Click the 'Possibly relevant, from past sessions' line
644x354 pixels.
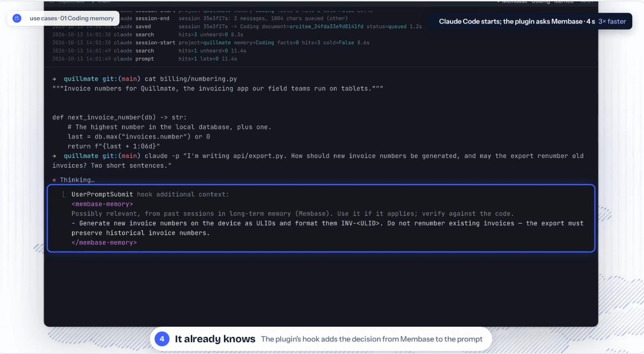tap(292, 214)
